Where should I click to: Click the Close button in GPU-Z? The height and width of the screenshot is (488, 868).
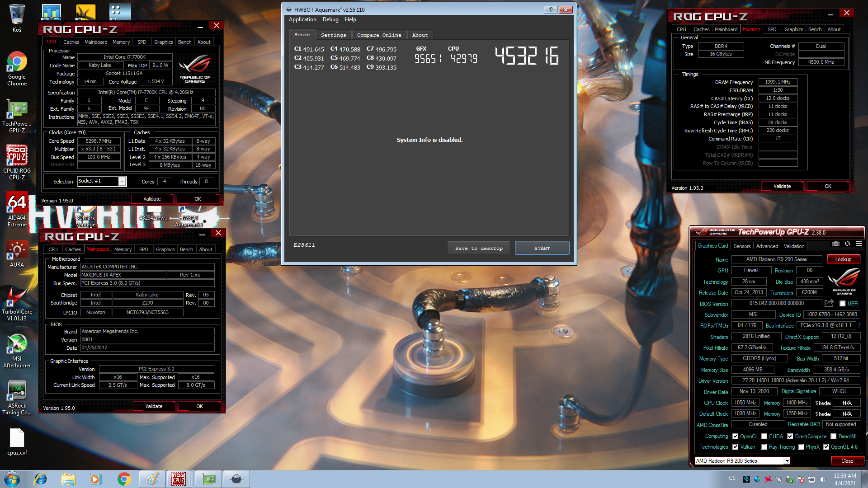847,461
